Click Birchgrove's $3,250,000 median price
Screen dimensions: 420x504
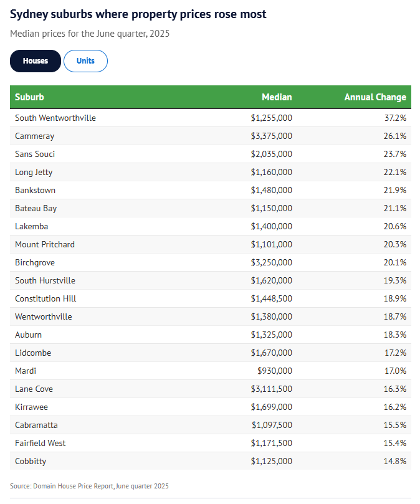271,262
